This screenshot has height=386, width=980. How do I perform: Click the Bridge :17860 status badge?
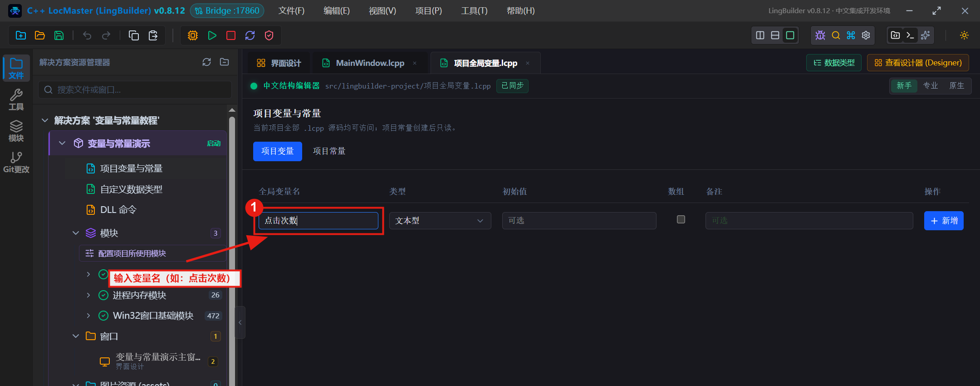tap(227, 10)
